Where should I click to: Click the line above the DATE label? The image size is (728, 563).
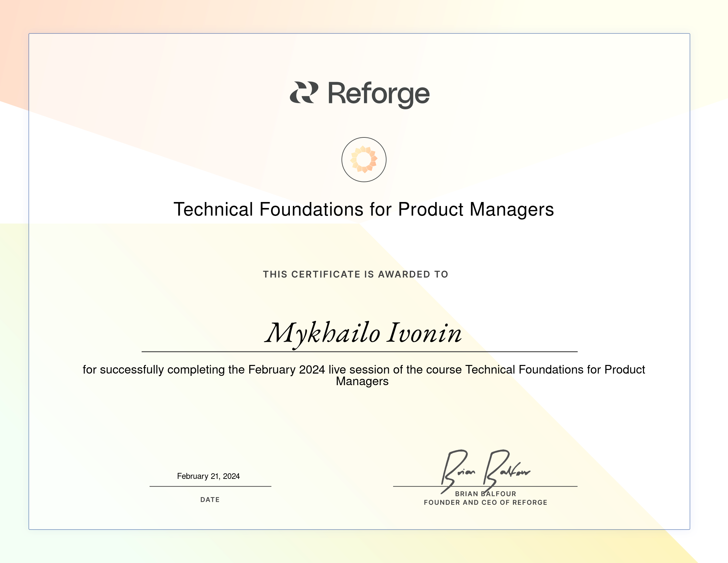click(210, 486)
